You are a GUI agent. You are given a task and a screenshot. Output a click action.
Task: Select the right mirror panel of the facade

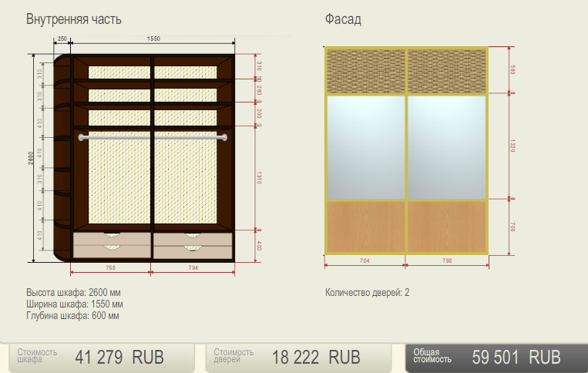pos(447,147)
